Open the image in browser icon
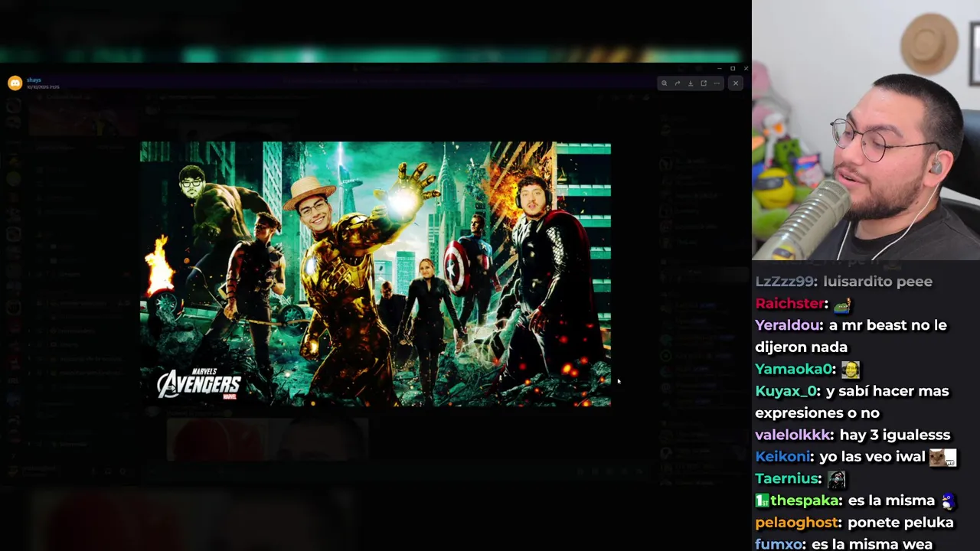 704,83
